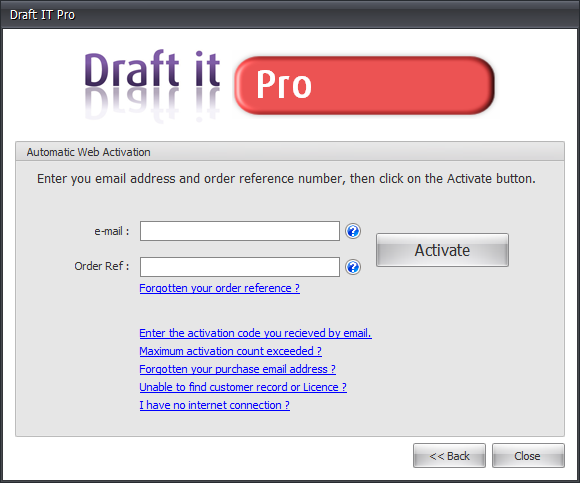The image size is (580, 483).
Task: Open 'Enter the activation code you recieved by email.' link
Action: [x=256, y=333]
